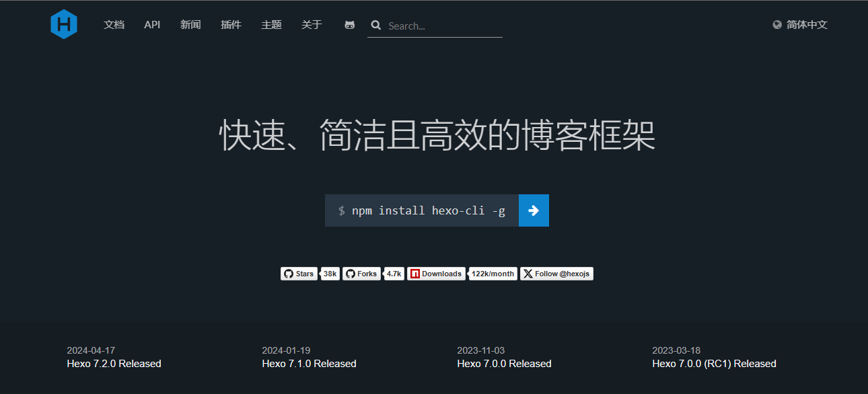Click the Hexo hexagon logo
The width and height of the screenshot is (868, 394).
point(64,25)
